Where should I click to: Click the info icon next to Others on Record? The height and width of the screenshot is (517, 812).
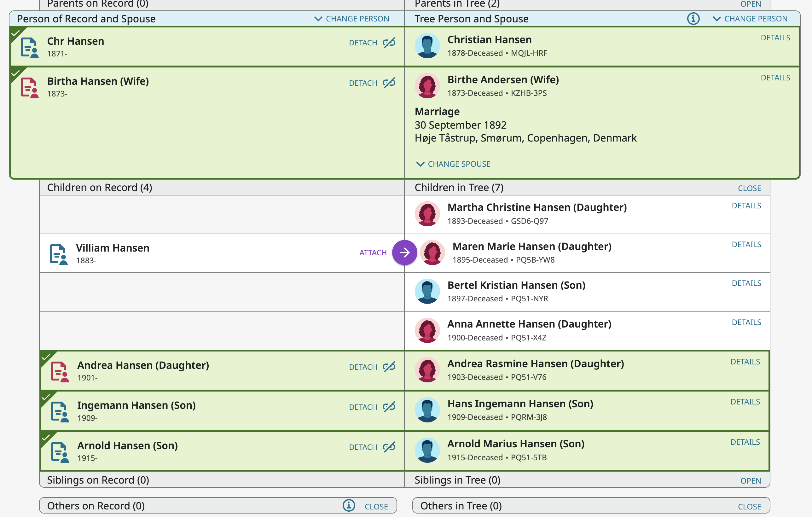click(x=349, y=506)
